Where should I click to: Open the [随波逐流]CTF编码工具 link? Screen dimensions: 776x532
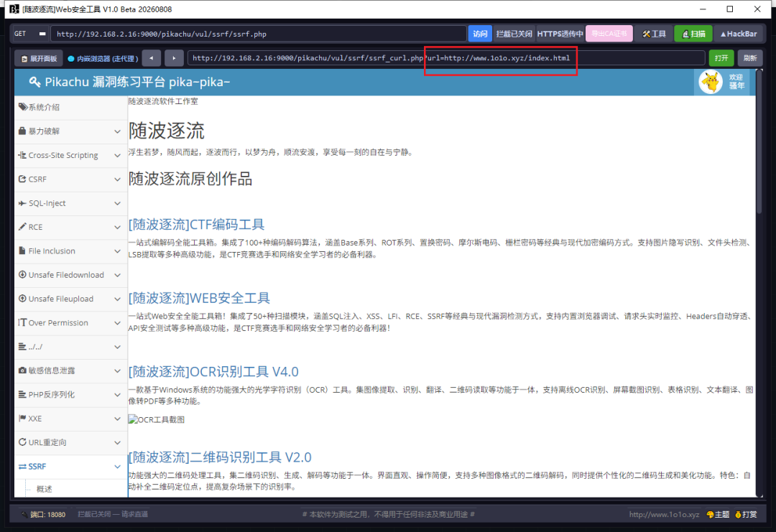196,225
